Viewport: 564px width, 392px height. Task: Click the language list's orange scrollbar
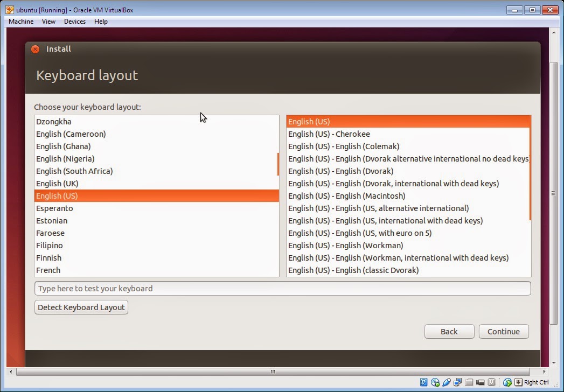click(x=278, y=164)
